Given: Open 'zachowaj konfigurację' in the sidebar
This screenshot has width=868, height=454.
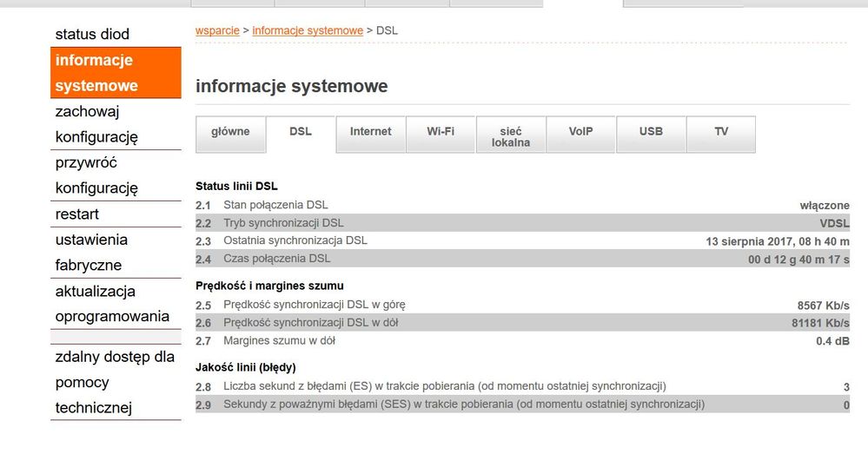Looking at the screenshot, I should (x=96, y=124).
